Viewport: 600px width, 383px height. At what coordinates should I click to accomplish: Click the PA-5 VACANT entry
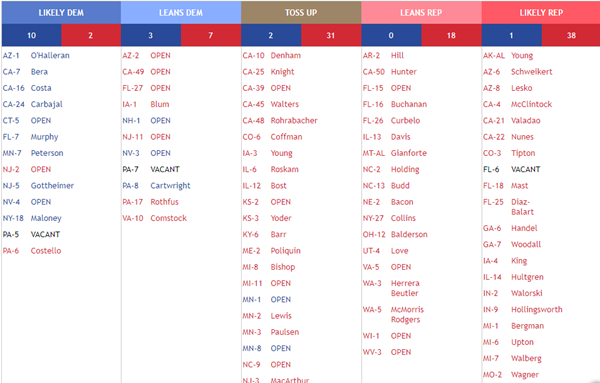(31, 234)
